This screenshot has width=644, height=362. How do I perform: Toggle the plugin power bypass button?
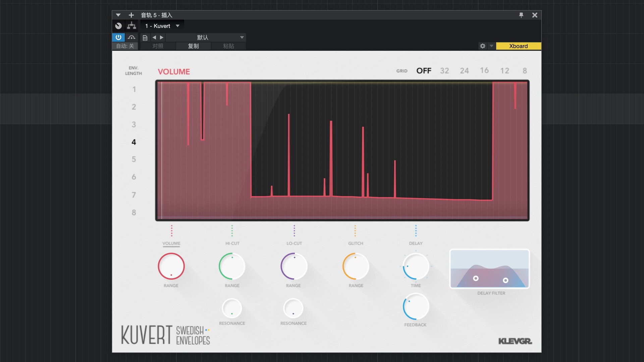[118, 37]
